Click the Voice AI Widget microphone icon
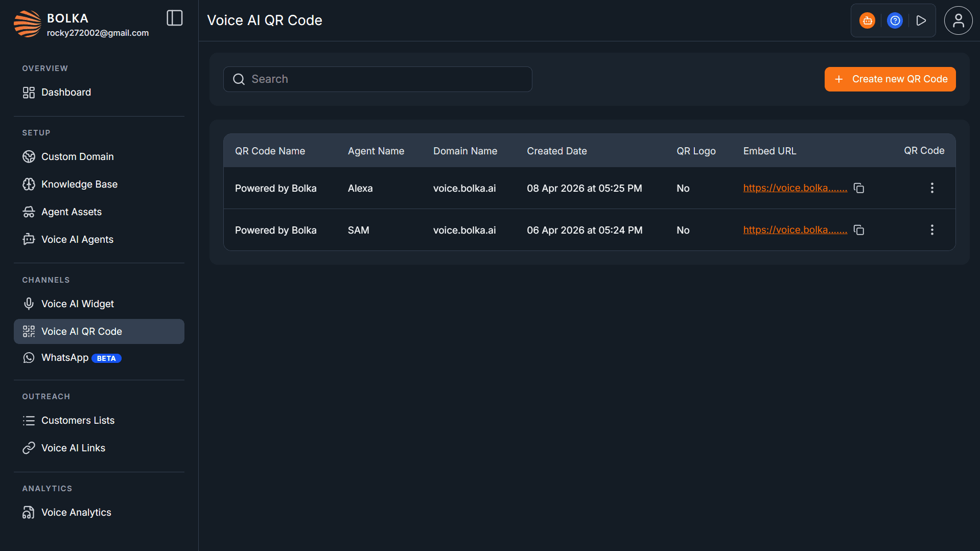Image resolution: width=980 pixels, height=551 pixels. [x=29, y=304]
